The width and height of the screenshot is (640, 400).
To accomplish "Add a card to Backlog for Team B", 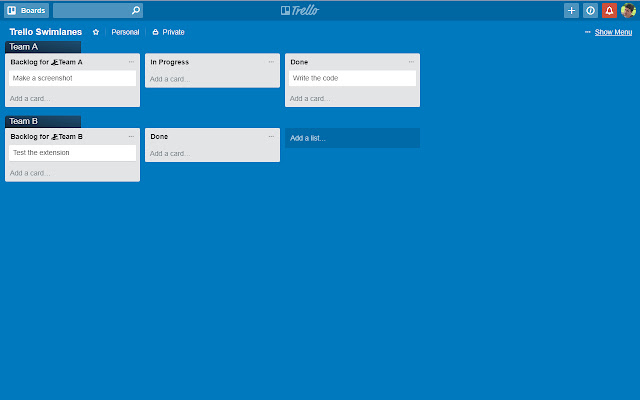I will pos(30,173).
